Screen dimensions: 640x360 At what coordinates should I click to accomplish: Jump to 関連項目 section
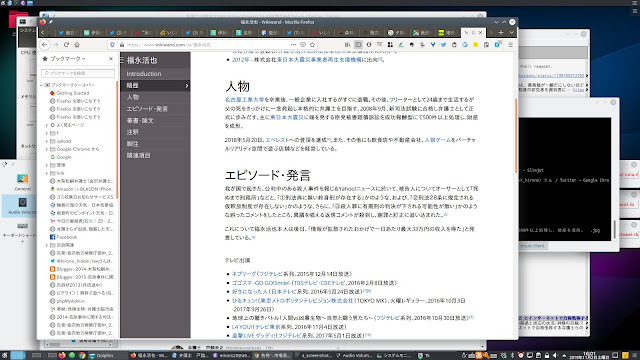pos(155,156)
